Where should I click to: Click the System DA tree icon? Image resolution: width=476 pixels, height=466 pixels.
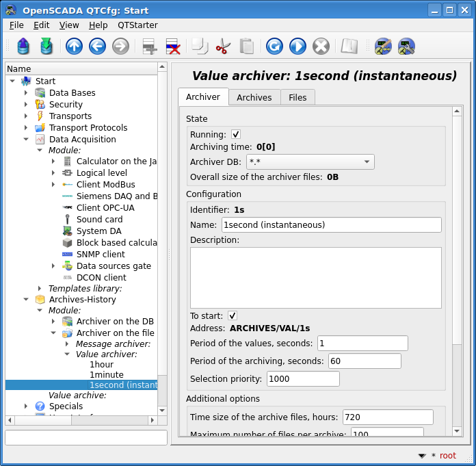[68, 231]
